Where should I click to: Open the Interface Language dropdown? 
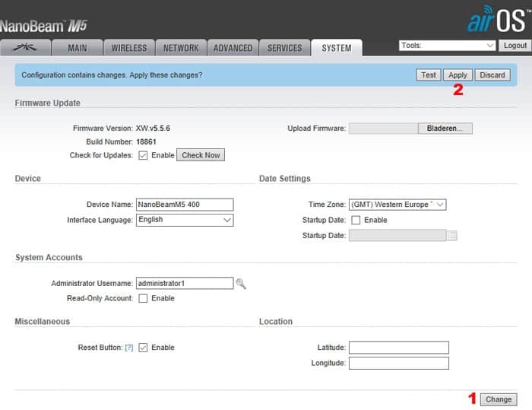(x=185, y=220)
